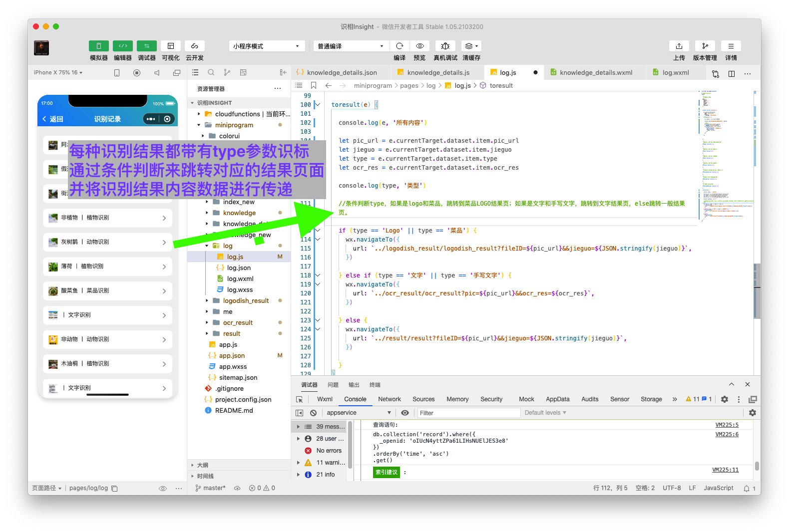Toggle the Simulator panel button
The width and height of the screenshot is (789, 532).
[99, 46]
